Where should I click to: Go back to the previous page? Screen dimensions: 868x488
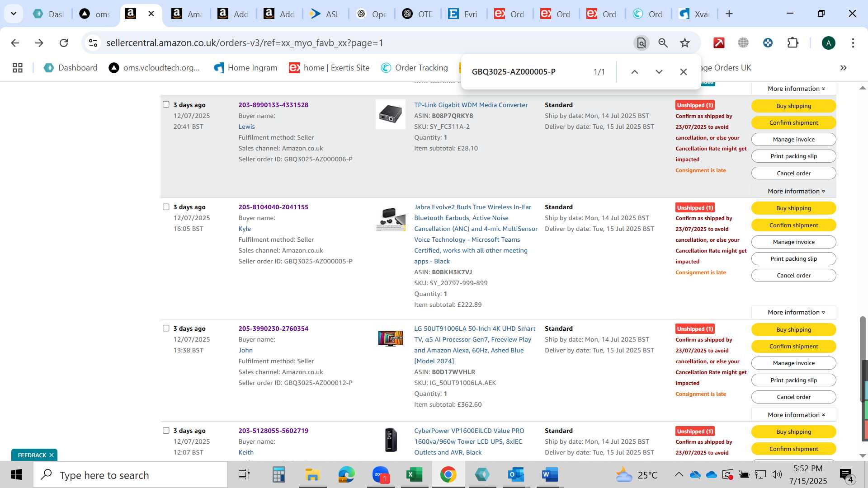[x=15, y=43]
